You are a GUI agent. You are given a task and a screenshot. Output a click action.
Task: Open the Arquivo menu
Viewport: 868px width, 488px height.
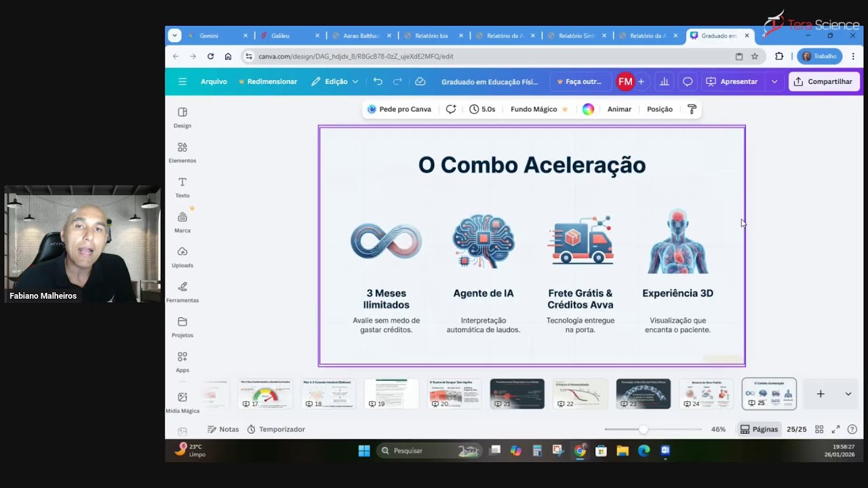[214, 81]
